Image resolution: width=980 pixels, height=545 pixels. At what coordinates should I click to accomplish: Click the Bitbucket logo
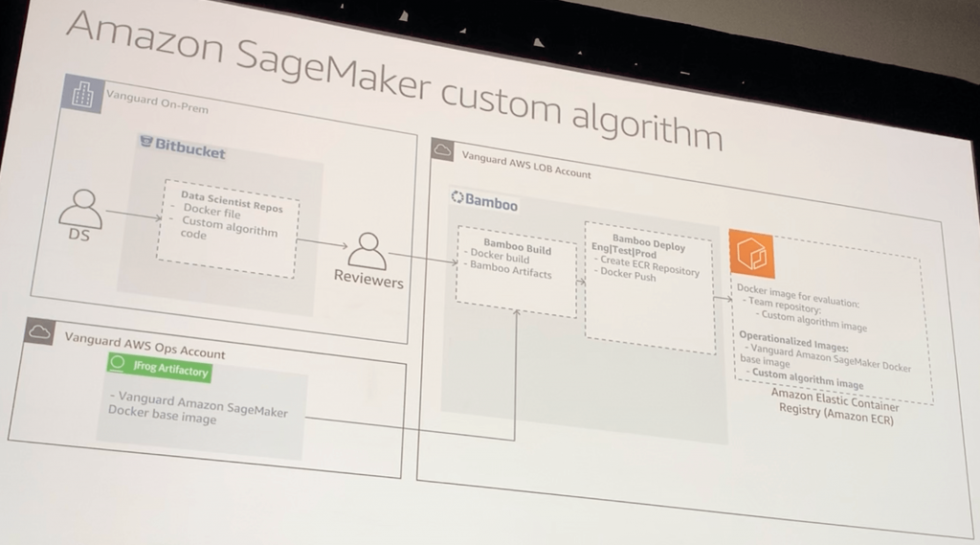tap(183, 148)
